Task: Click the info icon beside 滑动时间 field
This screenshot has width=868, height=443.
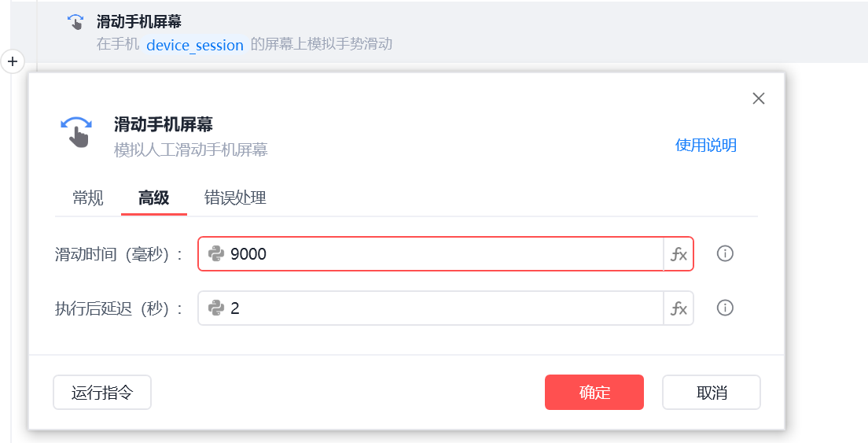Action: (x=725, y=254)
